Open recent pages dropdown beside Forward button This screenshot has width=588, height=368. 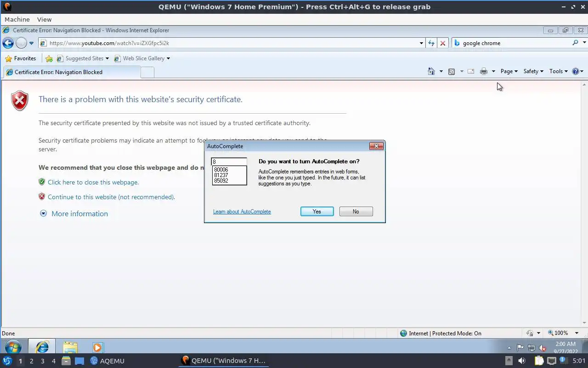click(x=31, y=43)
